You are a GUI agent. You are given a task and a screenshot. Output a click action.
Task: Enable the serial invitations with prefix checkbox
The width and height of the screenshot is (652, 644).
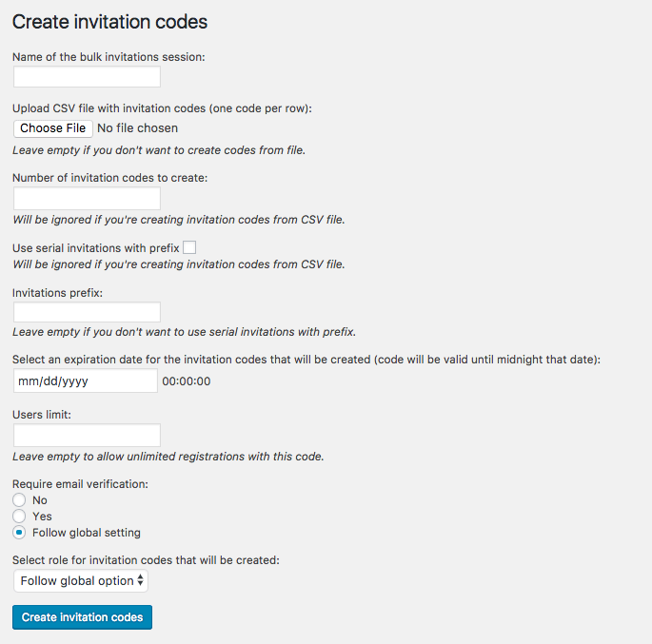(x=189, y=247)
